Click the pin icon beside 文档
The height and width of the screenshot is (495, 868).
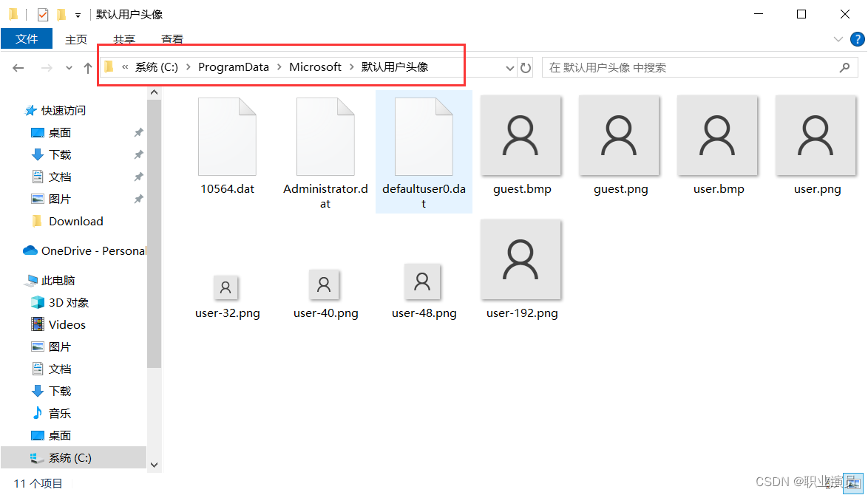(138, 177)
